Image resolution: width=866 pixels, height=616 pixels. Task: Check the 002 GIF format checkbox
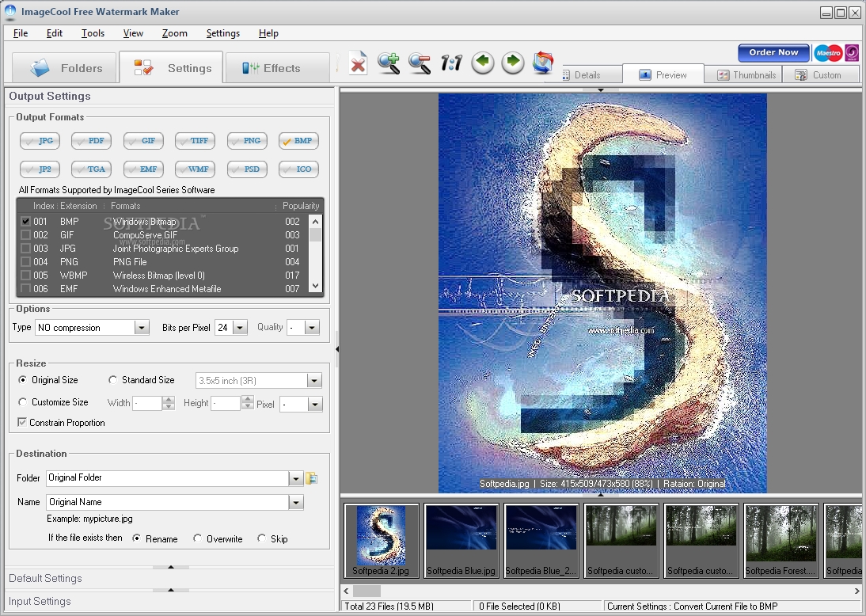tap(25, 235)
